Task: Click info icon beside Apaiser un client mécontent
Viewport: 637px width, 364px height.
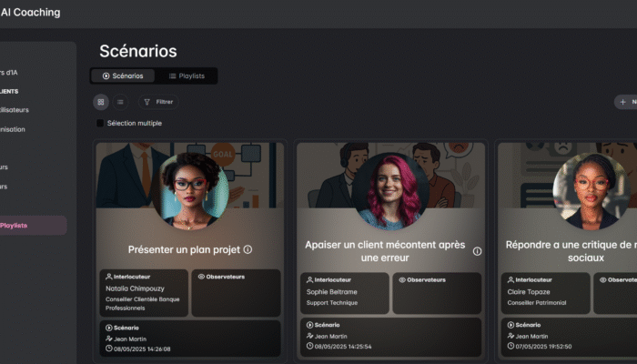Action: pyautogui.click(x=477, y=251)
